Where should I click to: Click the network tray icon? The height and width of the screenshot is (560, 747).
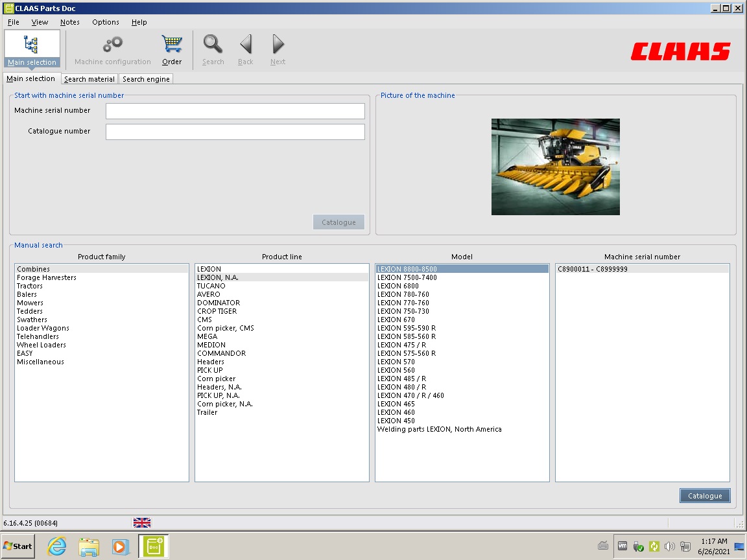[x=685, y=546]
